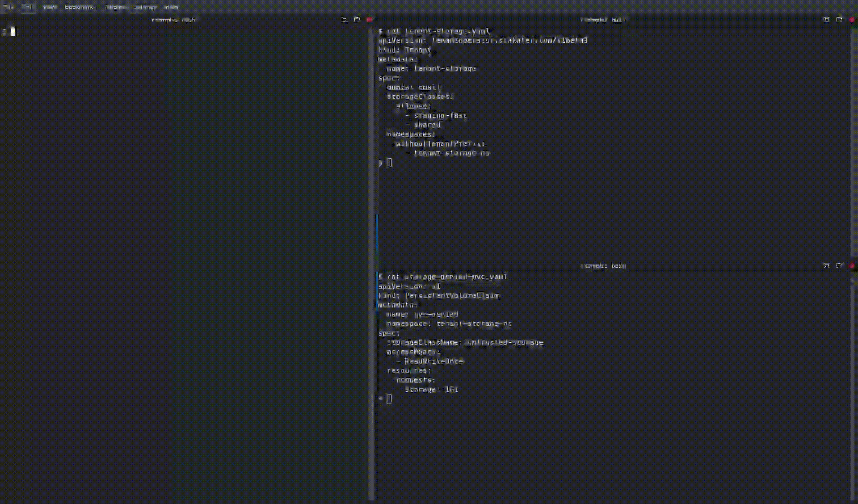Open the File menu
The height and width of the screenshot is (504, 858).
pyautogui.click(x=9, y=7)
